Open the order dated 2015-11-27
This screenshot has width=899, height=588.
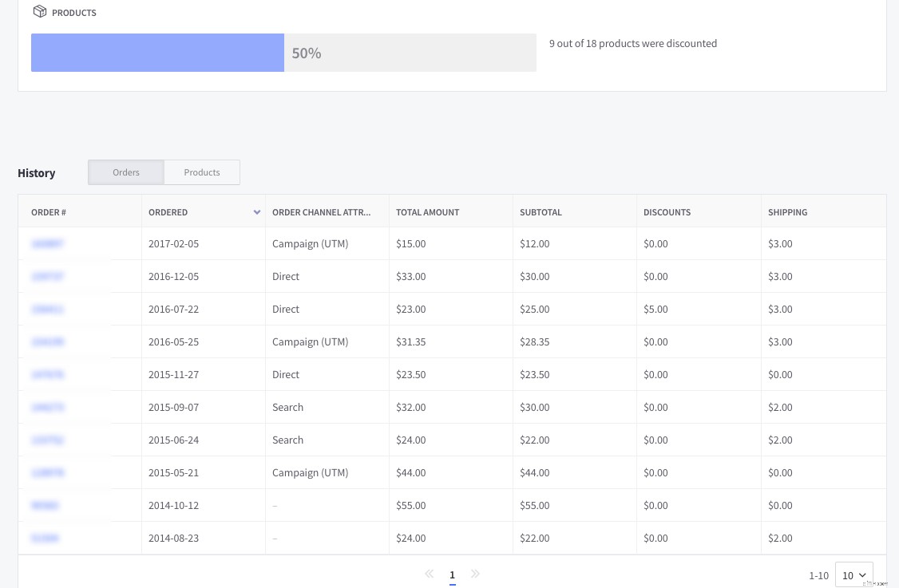[48, 374]
